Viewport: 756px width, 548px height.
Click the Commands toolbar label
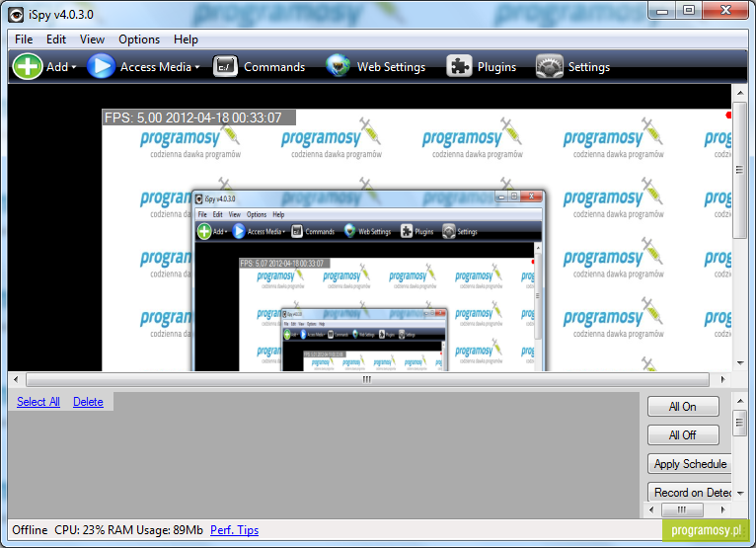click(274, 67)
